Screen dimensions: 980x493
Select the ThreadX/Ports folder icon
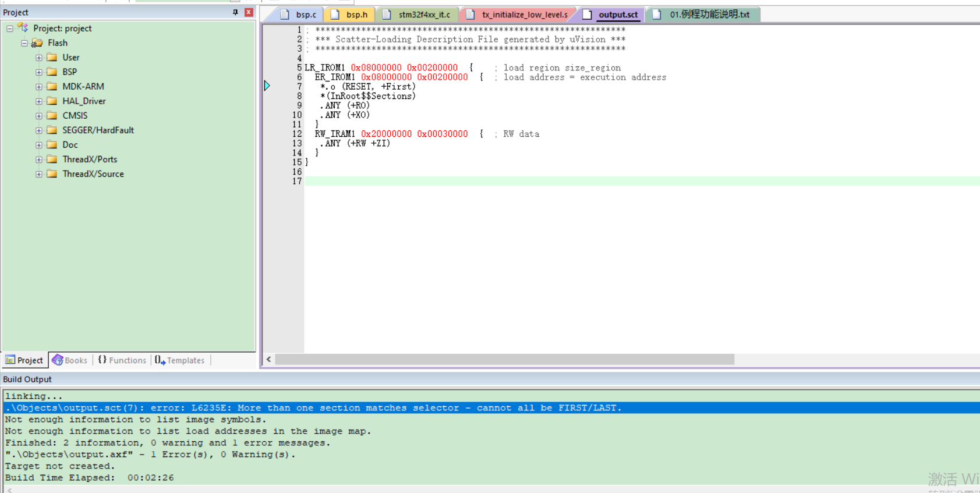tap(52, 159)
